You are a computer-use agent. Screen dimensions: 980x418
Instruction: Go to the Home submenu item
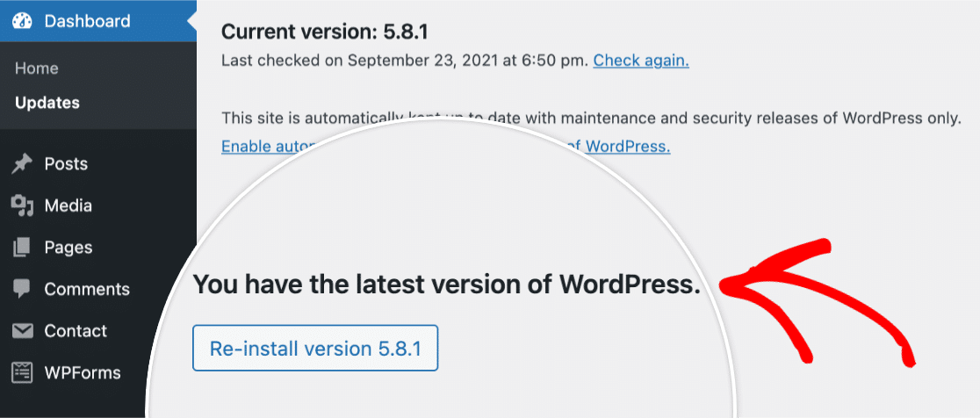click(36, 68)
